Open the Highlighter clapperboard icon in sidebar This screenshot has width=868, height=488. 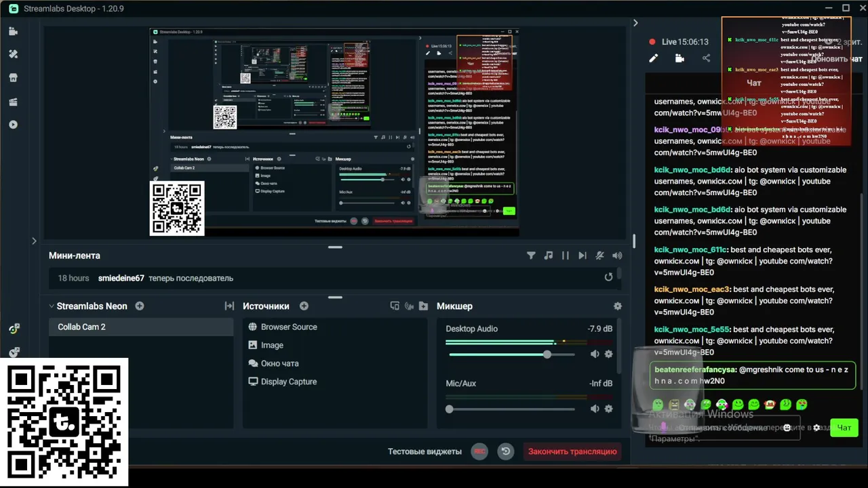14,102
